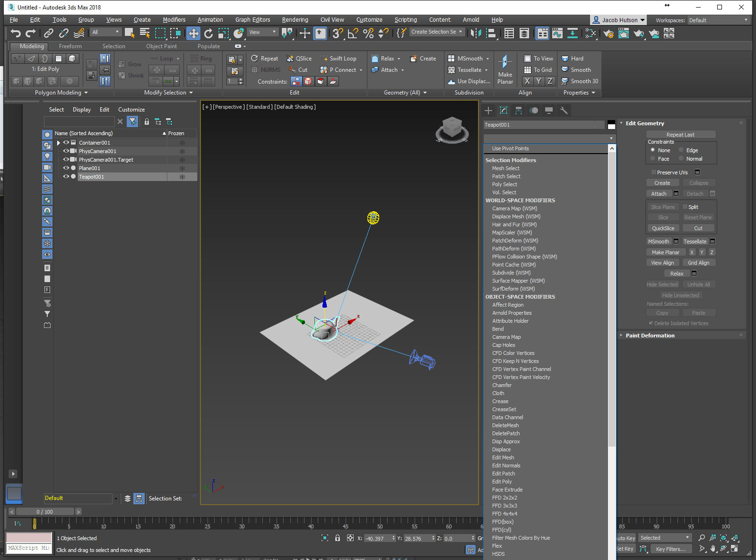Open the Rendering menu
The image size is (756, 560).
tap(295, 20)
